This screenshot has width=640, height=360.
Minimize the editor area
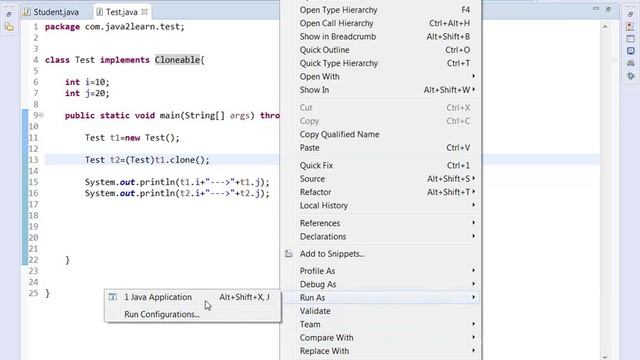coord(596,9)
